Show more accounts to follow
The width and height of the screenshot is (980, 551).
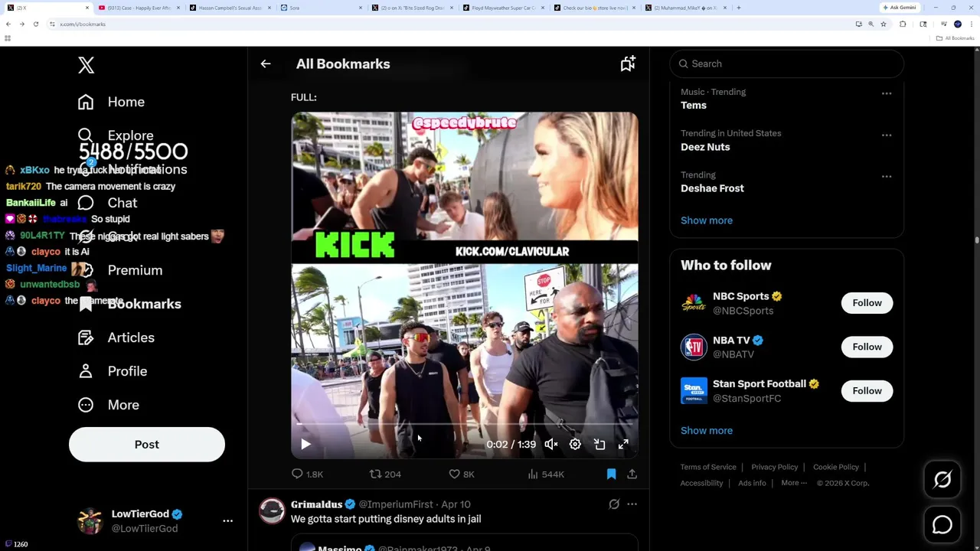[x=707, y=431]
